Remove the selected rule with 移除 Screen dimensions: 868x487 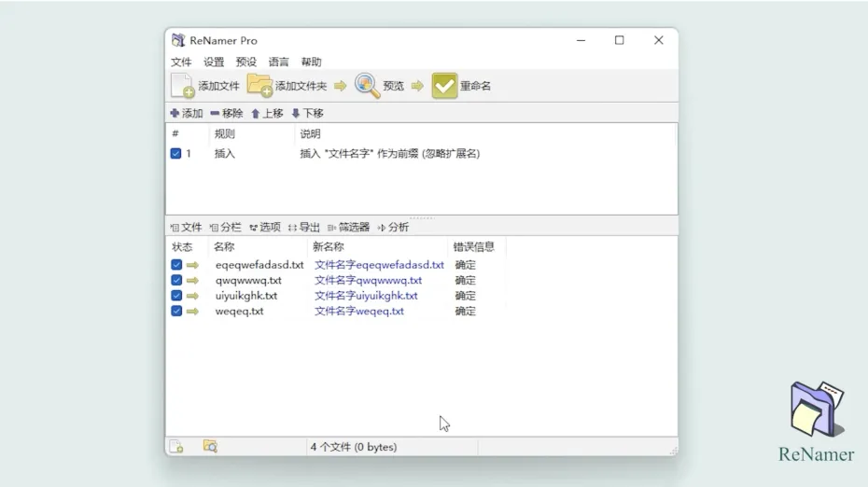click(x=227, y=114)
